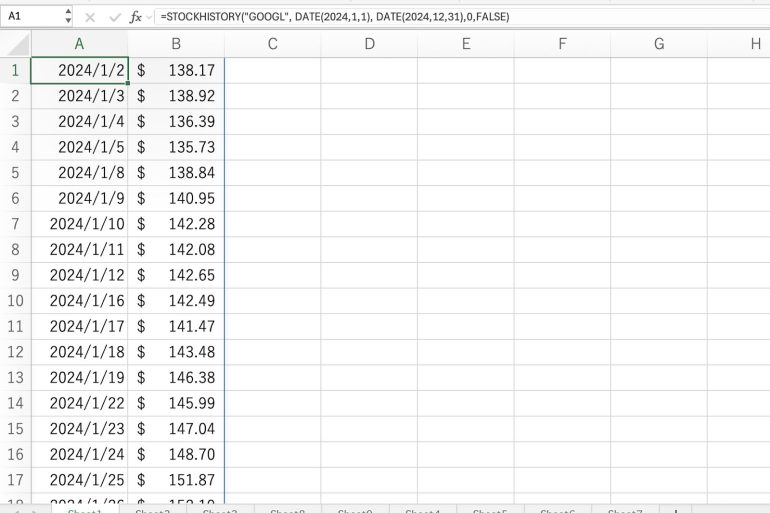Select row 17 header

coord(15,480)
